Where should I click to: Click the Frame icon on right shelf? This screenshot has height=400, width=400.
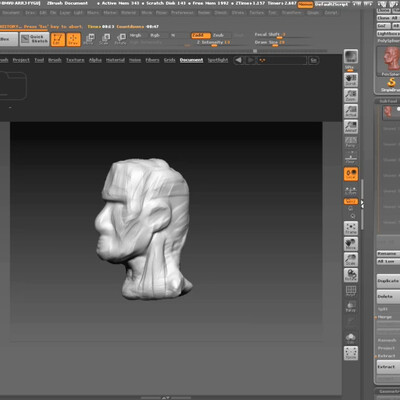pyautogui.click(x=351, y=228)
